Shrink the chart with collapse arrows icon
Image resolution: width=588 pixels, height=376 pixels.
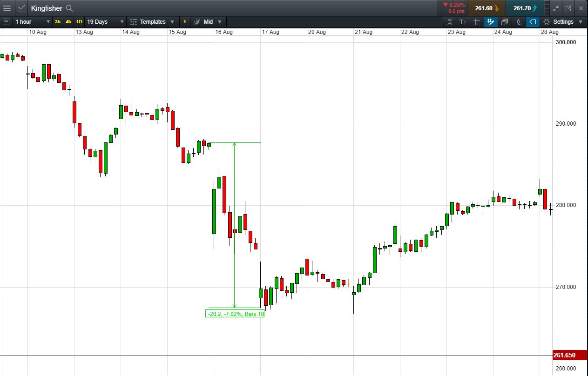[556, 8]
